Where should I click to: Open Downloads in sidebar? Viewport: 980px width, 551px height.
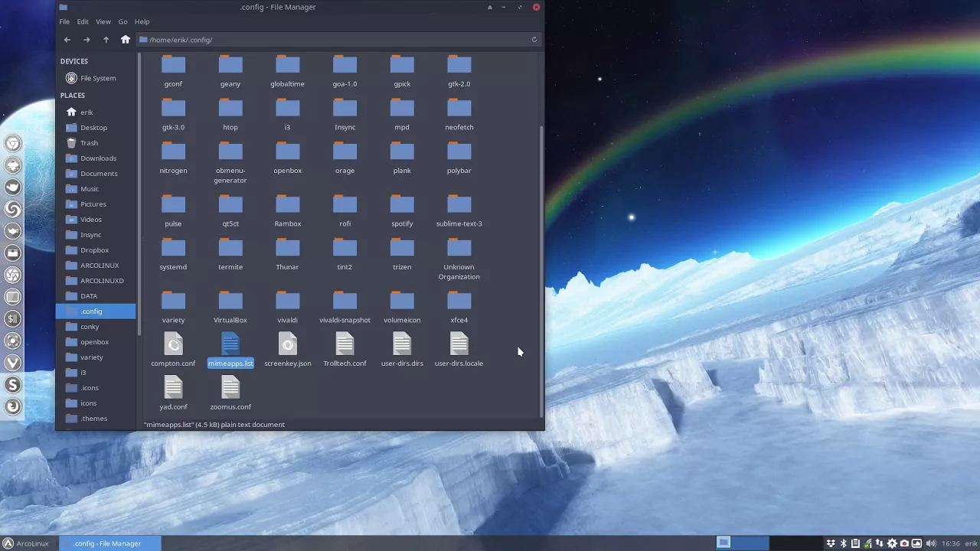tap(96, 158)
